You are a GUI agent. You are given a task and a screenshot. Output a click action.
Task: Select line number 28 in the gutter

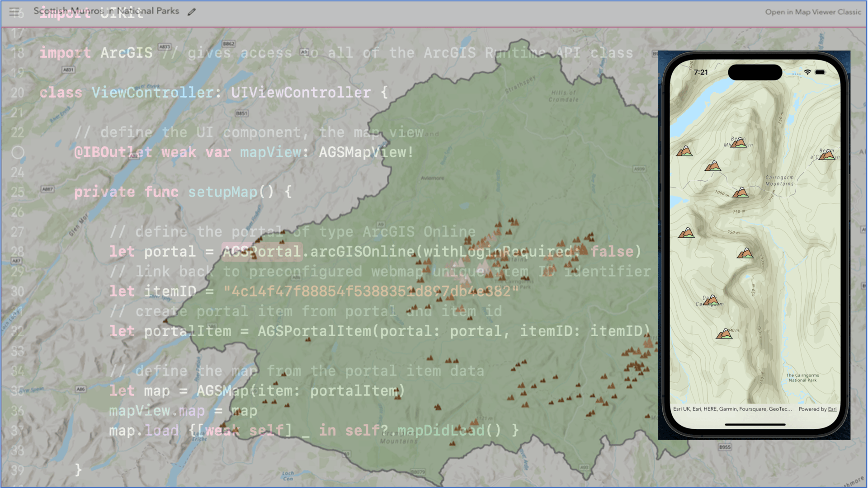tap(18, 252)
